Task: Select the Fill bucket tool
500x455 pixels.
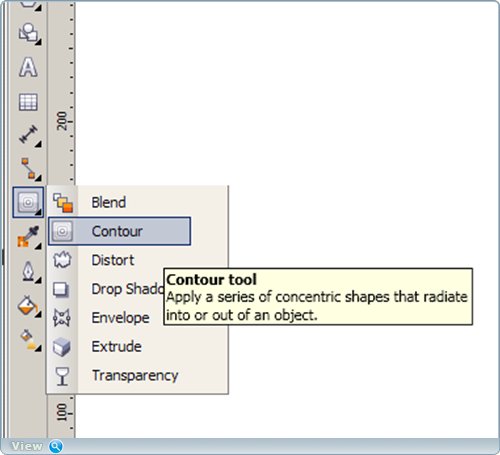Action: tap(27, 305)
